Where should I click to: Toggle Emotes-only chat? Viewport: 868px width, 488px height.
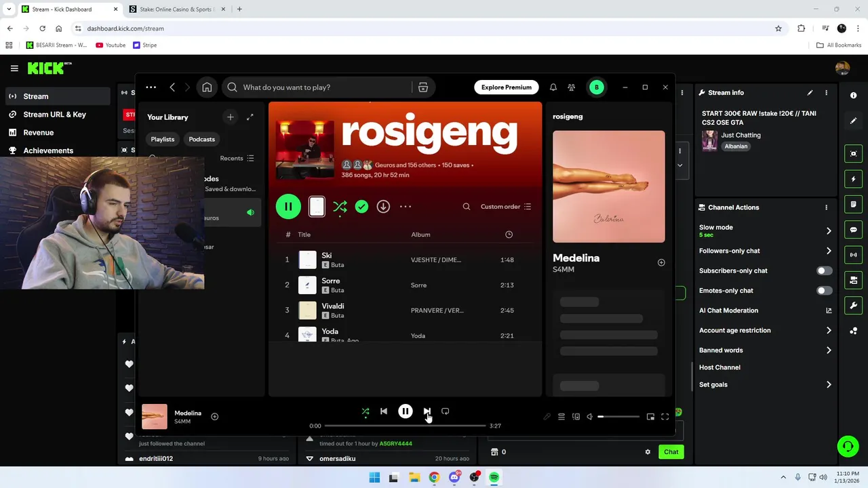tap(824, 291)
